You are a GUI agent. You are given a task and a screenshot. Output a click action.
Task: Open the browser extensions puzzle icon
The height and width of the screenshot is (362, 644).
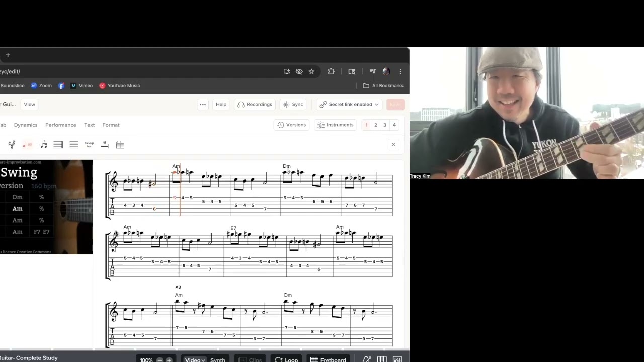tap(331, 72)
